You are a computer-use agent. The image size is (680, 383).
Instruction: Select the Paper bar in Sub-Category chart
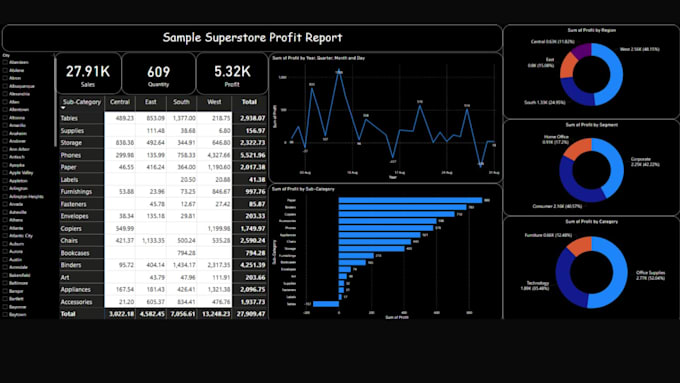410,200
